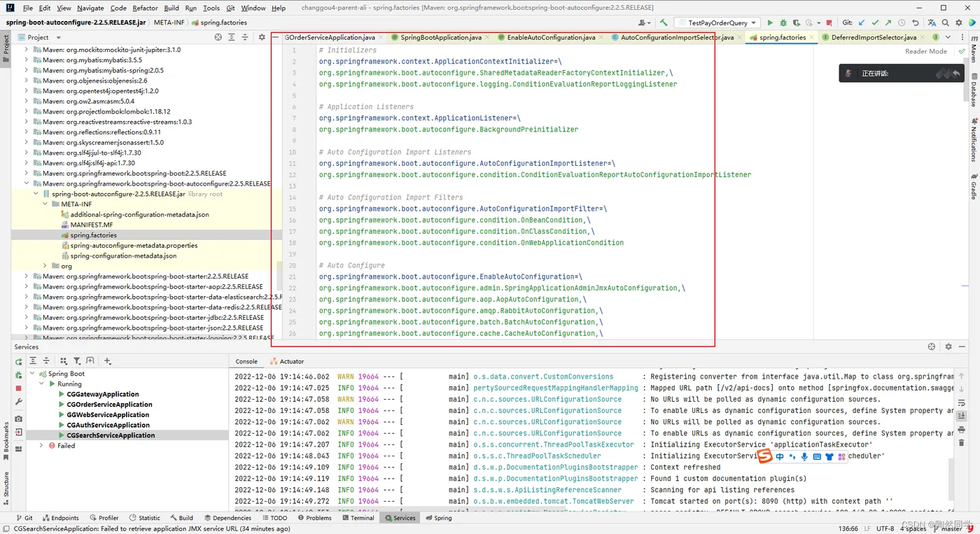
Task: Toggle the Structure tool window stripe
Action: [x=6, y=487]
